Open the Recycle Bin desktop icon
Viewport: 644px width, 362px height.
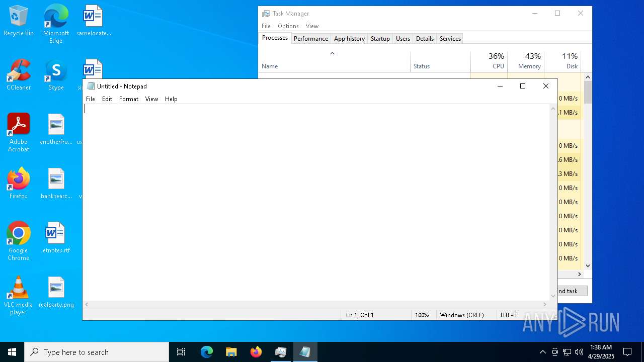click(x=19, y=21)
